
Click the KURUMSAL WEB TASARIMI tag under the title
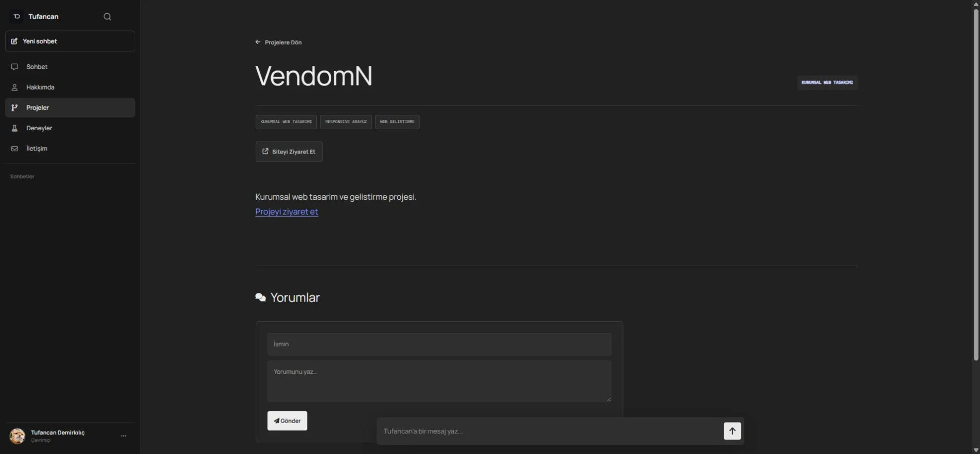point(286,122)
